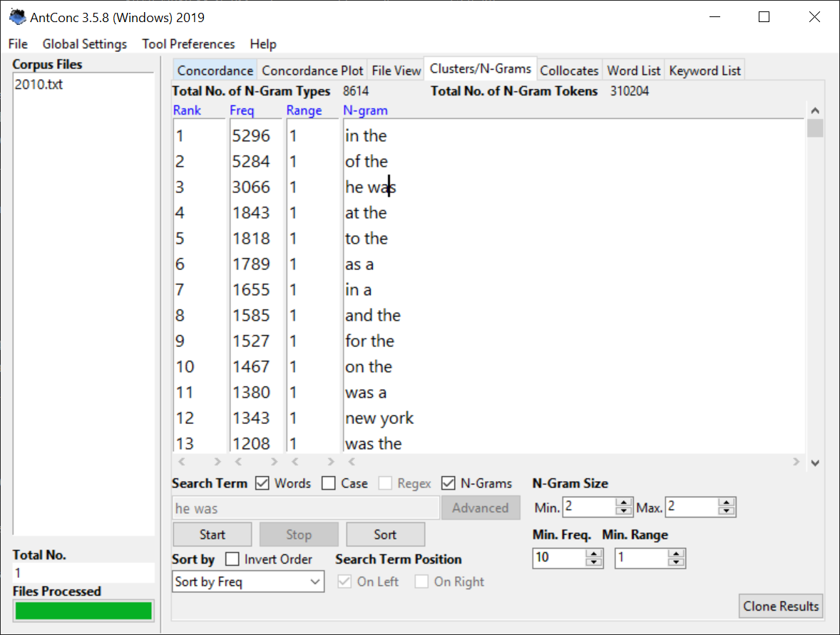Viewport: 840px width, 635px height.
Task: Enable the Invert Order checkbox
Action: 232,559
